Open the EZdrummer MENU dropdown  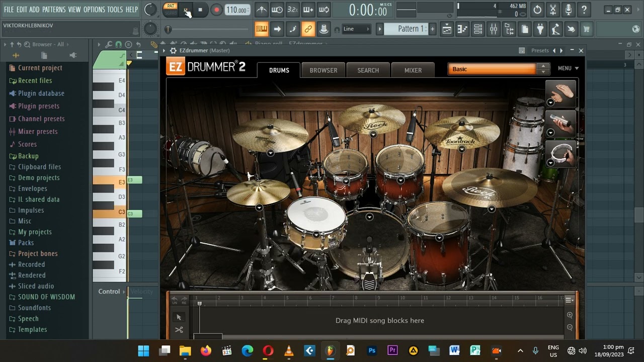pyautogui.click(x=568, y=68)
